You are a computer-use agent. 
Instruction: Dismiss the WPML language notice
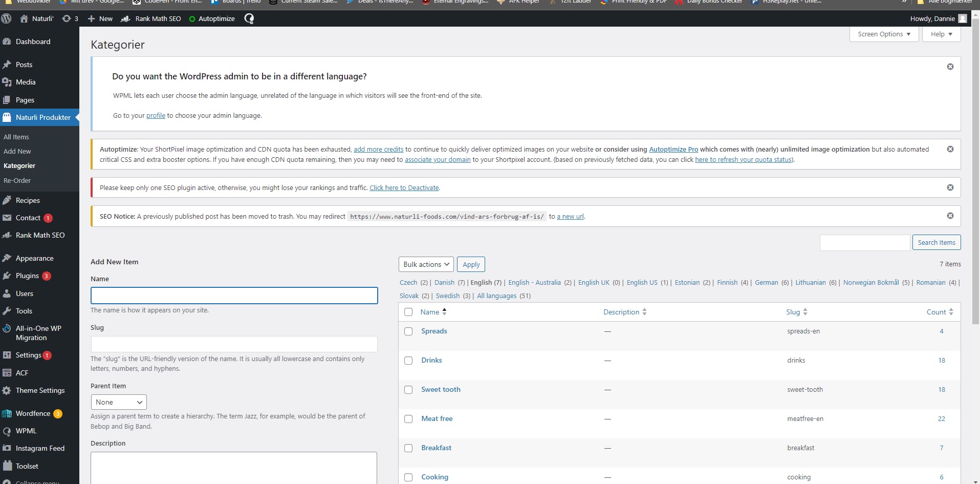950,67
